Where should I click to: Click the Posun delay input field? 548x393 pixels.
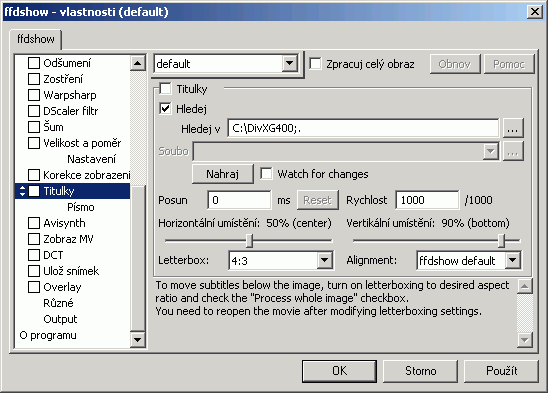point(239,200)
